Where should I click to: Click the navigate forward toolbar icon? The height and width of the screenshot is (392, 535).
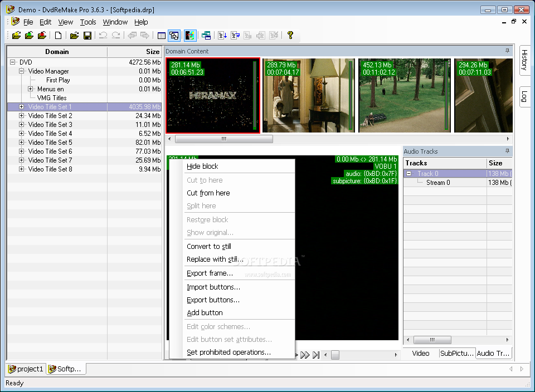(145, 35)
